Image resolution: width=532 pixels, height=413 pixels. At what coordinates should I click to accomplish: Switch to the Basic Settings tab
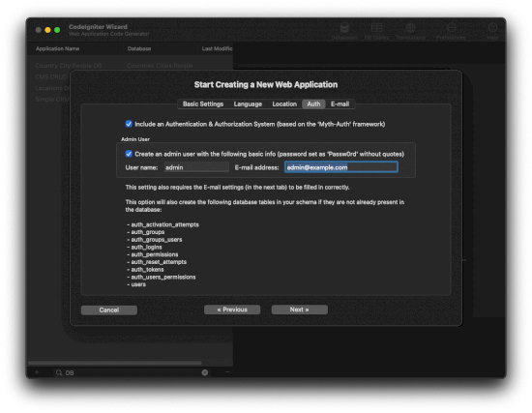tap(203, 103)
